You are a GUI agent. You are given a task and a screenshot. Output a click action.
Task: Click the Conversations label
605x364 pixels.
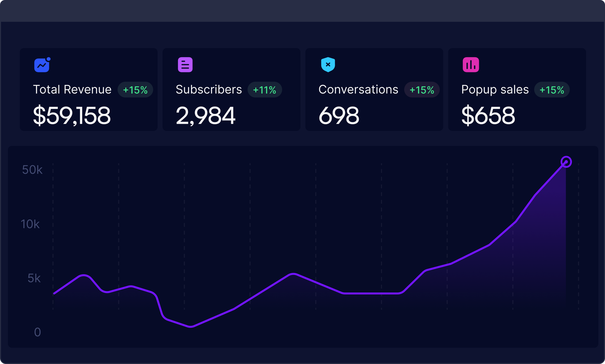[x=358, y=90]
